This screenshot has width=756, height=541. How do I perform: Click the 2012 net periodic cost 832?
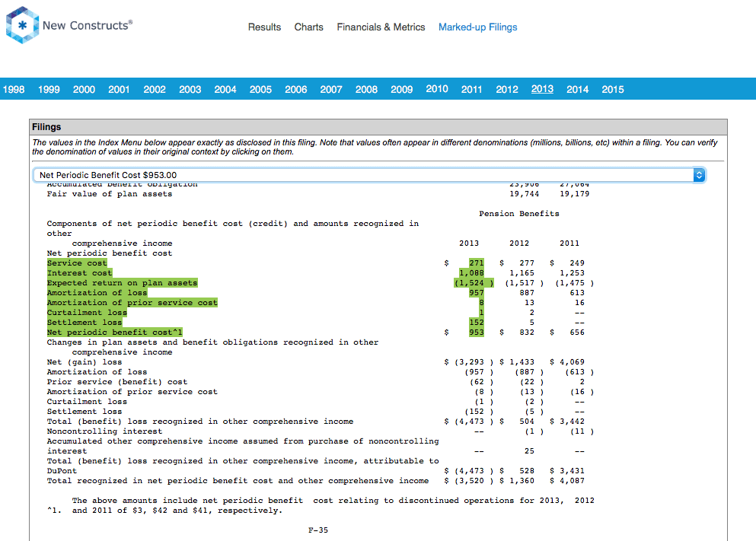[527, 333]
